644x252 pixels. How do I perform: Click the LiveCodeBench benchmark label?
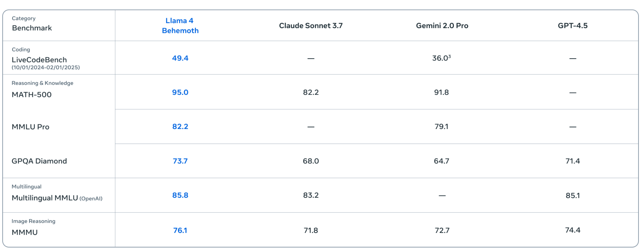(39, 60)
